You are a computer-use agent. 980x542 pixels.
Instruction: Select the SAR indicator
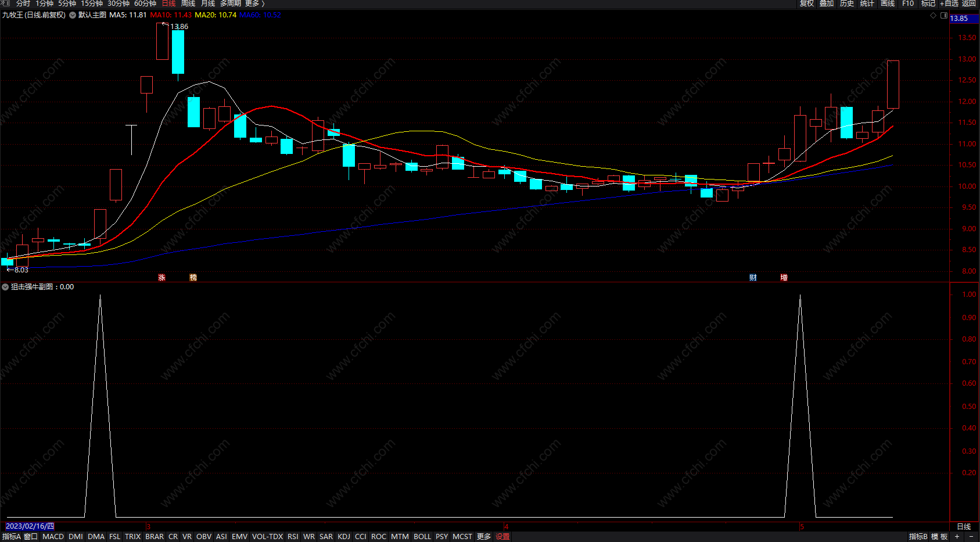[326, 537]
